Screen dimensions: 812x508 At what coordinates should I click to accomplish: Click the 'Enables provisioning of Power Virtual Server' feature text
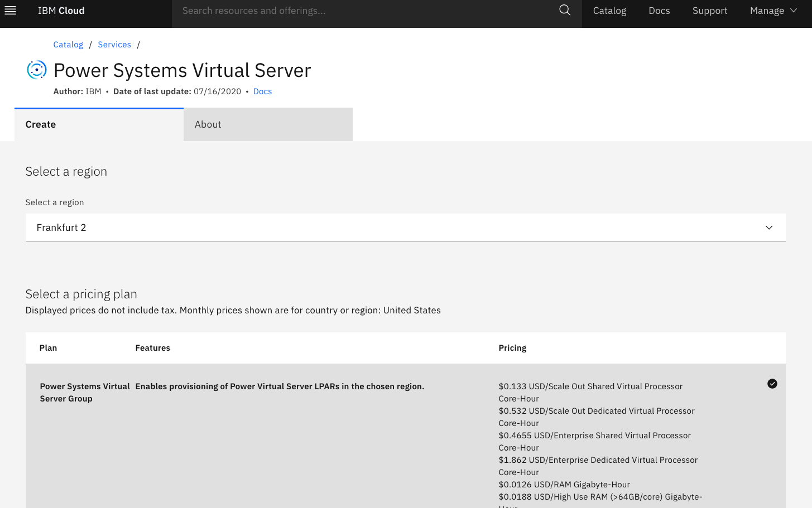point(280,386)
